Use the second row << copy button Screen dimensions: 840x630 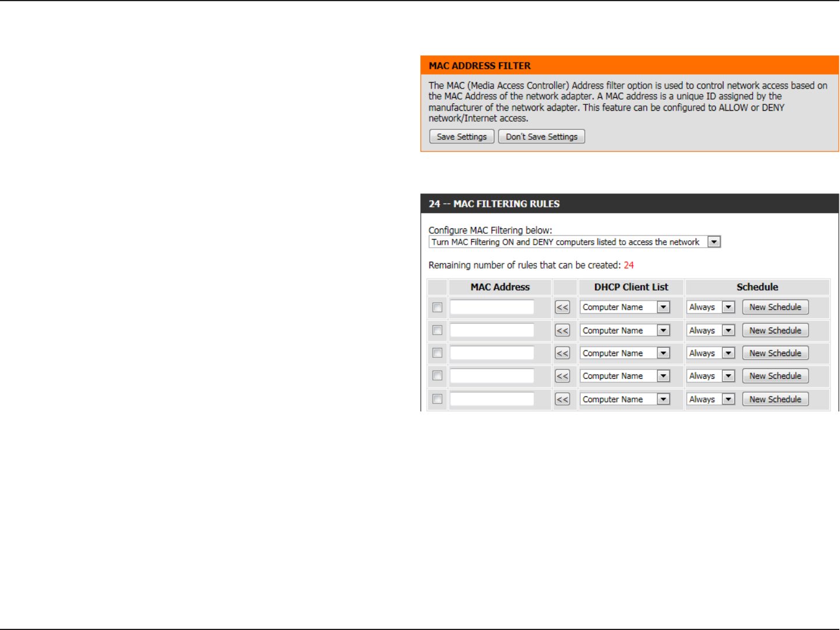(x=563, y=330)
